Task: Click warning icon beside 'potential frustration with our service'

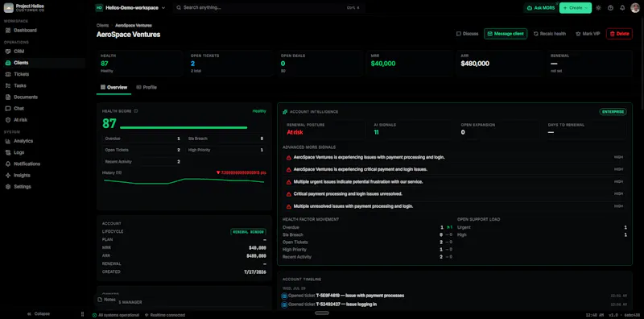Action: click(289, 182)
